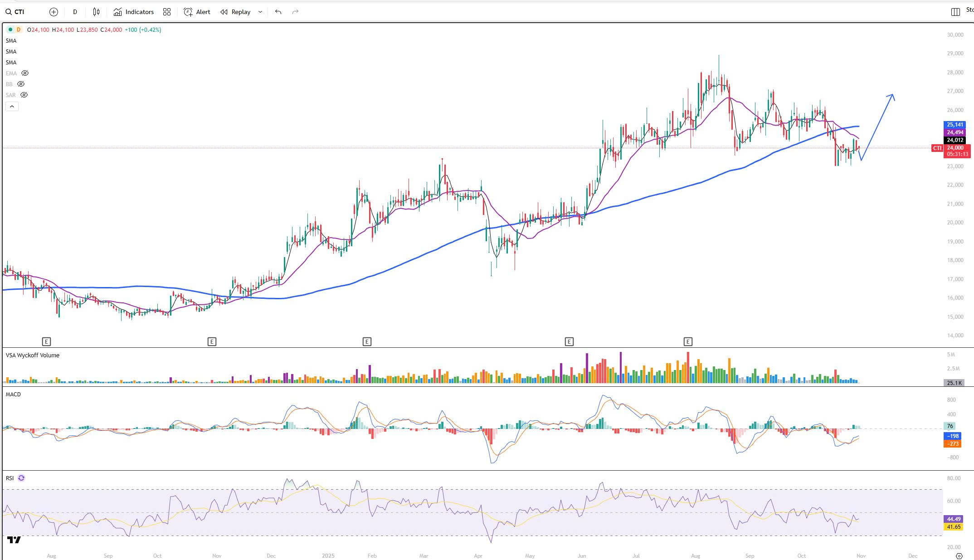Screen dimensions: 974x560
Task: Unhide the BB indicator via its eye icon
Action: coord(21,84)
